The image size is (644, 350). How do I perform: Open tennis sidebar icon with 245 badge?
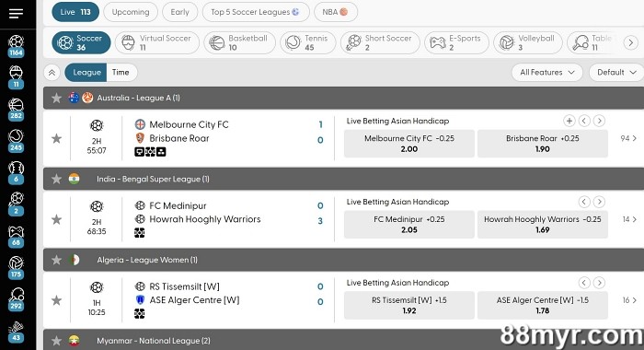[x=16, y=141]
